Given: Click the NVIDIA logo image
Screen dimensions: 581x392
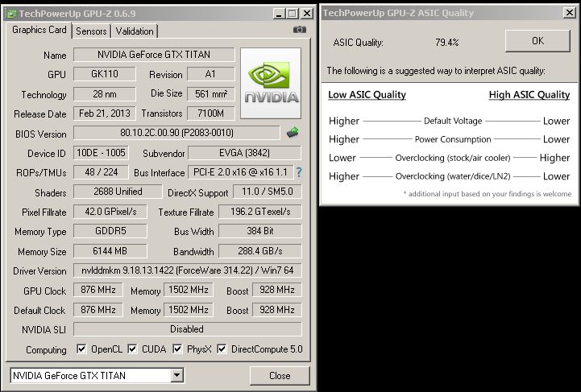Looking at the screenshot, I should click(x=271, y=83).
